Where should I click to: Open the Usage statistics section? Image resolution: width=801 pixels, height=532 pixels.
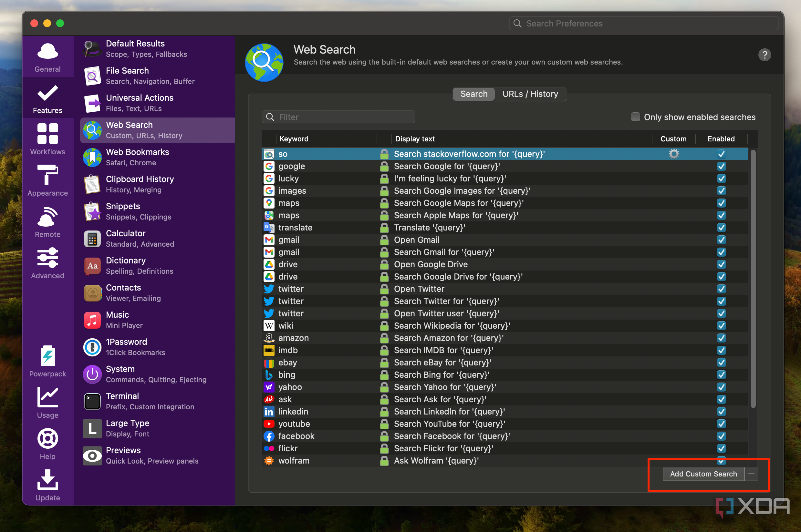pos(47,403)
